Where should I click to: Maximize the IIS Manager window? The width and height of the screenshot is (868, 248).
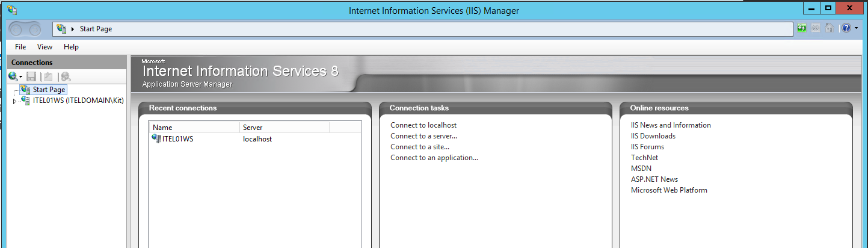pyautogui.click(x=828, y=8)
